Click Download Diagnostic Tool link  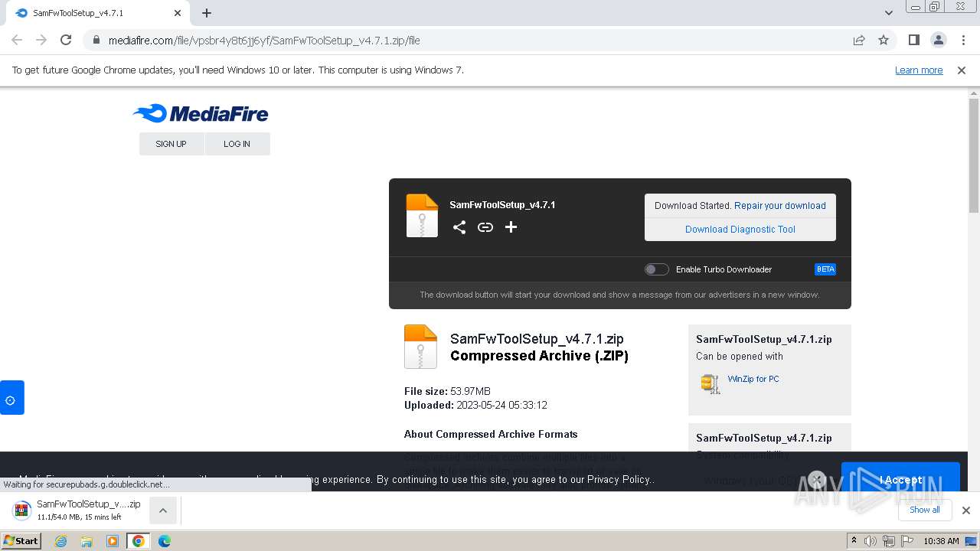(x=740, y=230)
